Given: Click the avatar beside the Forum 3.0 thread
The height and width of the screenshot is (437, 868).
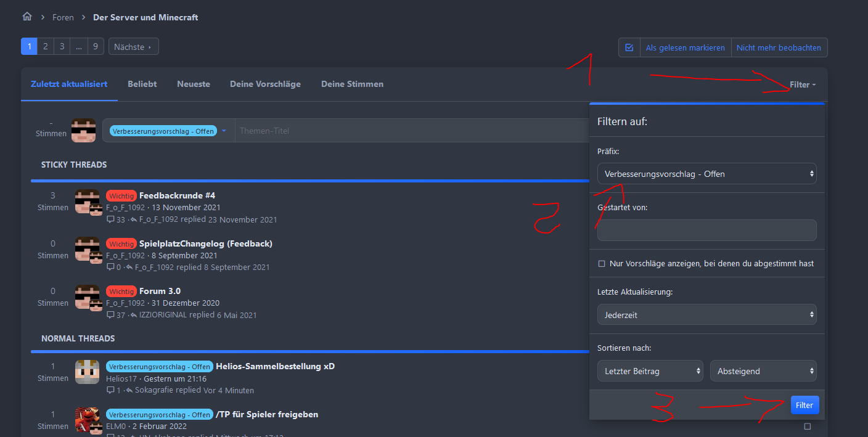Looking at the screenshot, I should (x=87, y=297).
